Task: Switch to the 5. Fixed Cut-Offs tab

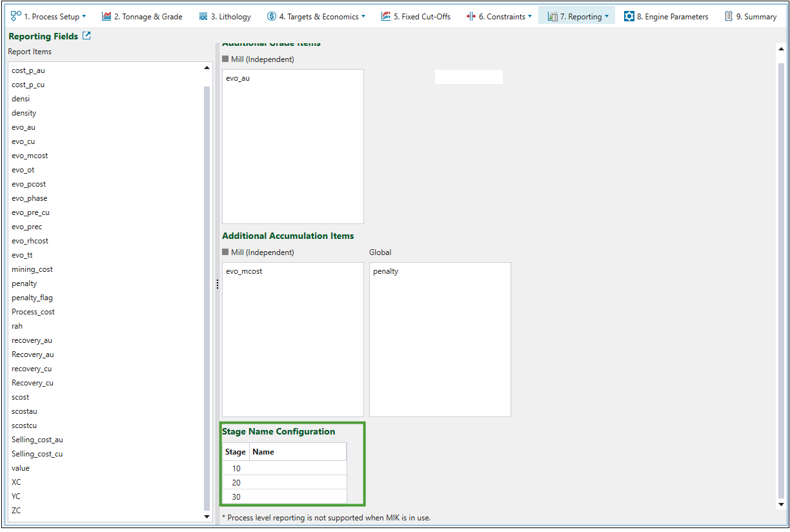Action: (x=416, y=16)
